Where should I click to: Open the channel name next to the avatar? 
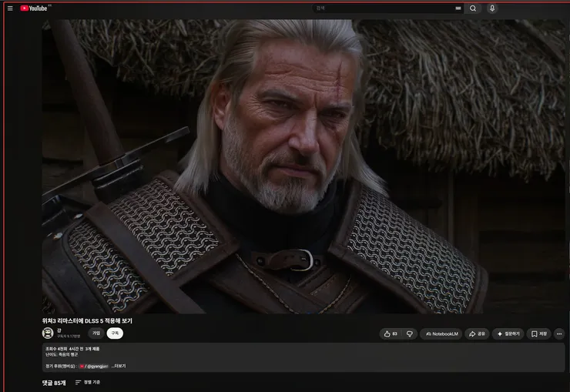point(59,330)
